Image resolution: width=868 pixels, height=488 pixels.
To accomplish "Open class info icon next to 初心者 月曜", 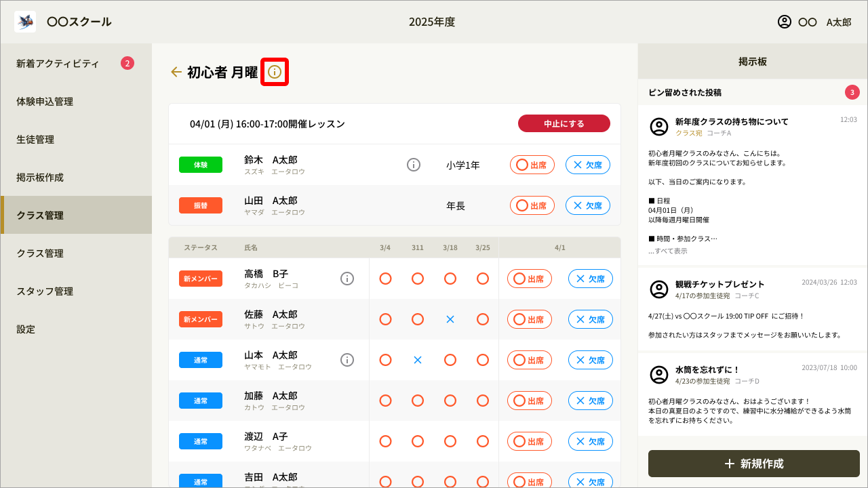I will [x=275, y=72].
